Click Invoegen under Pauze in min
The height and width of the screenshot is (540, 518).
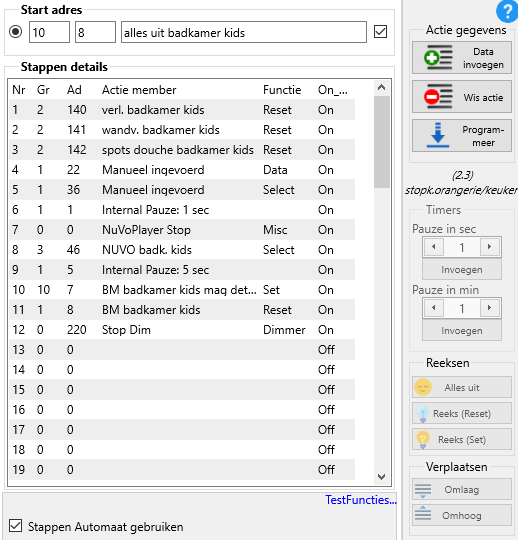[x=462, y=331]
